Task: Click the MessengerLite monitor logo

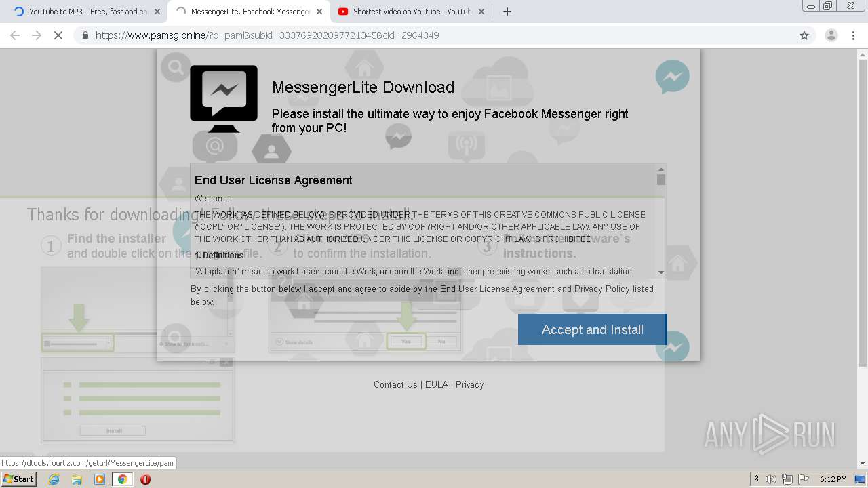Action: [x=224, y=99]
